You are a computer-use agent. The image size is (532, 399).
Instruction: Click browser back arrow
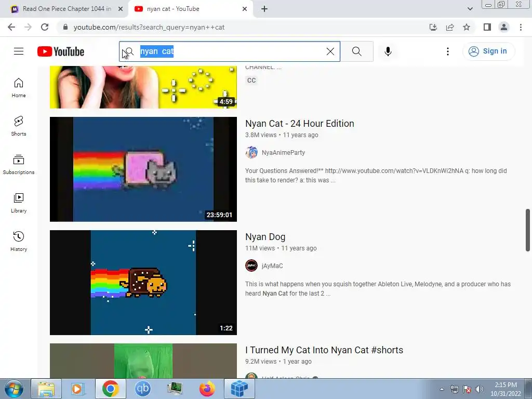(x=11, y=27)
